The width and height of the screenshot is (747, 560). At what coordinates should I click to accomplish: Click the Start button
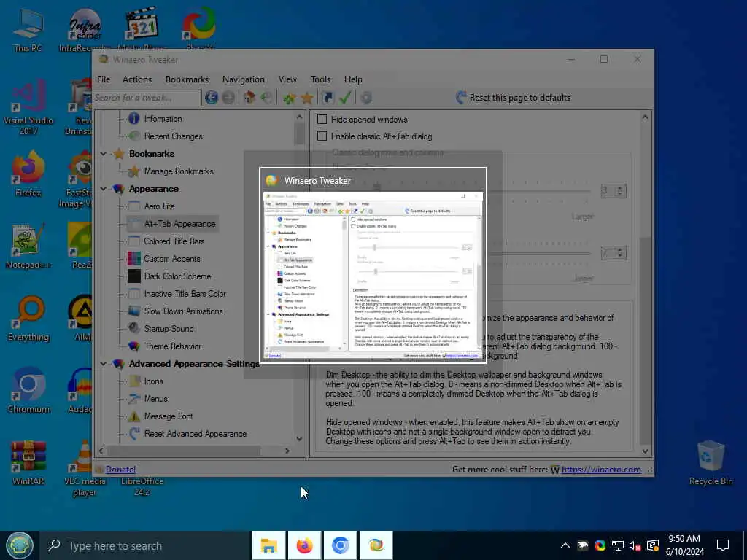click(x=19, y=545)
